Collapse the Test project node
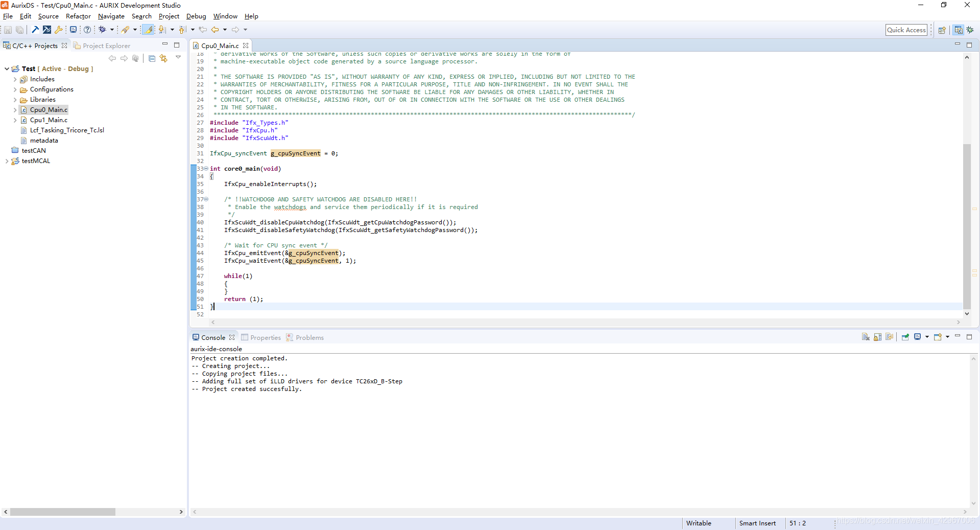The height and width of the screenshot is (530, 980). point(7,69)
